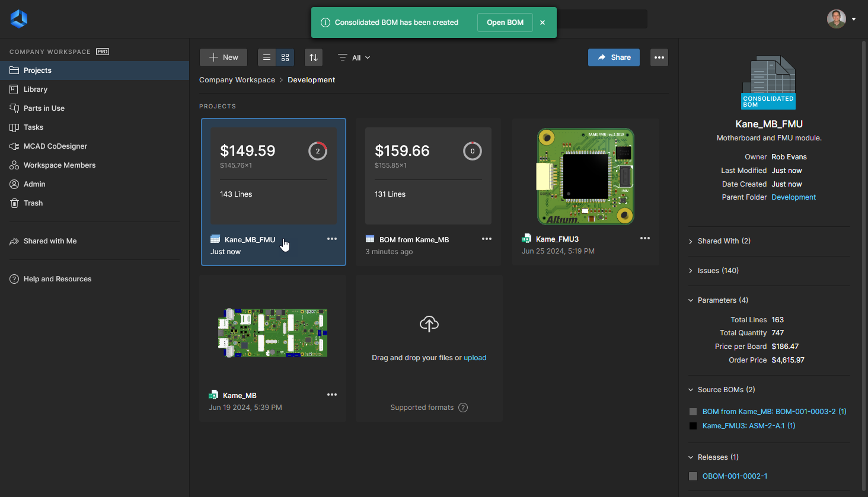
Task: Click owner name Rob Evans
Action: click(x=789, y=157)
